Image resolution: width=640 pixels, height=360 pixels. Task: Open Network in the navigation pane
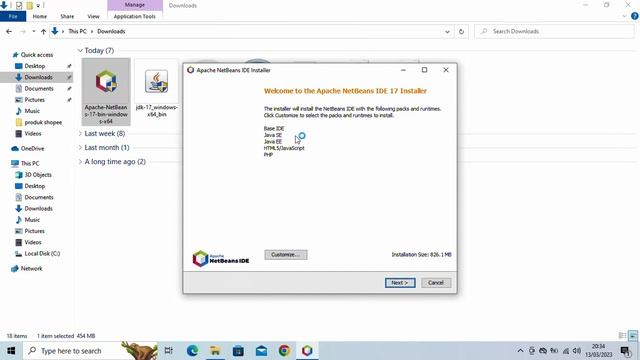pos(31,269)
